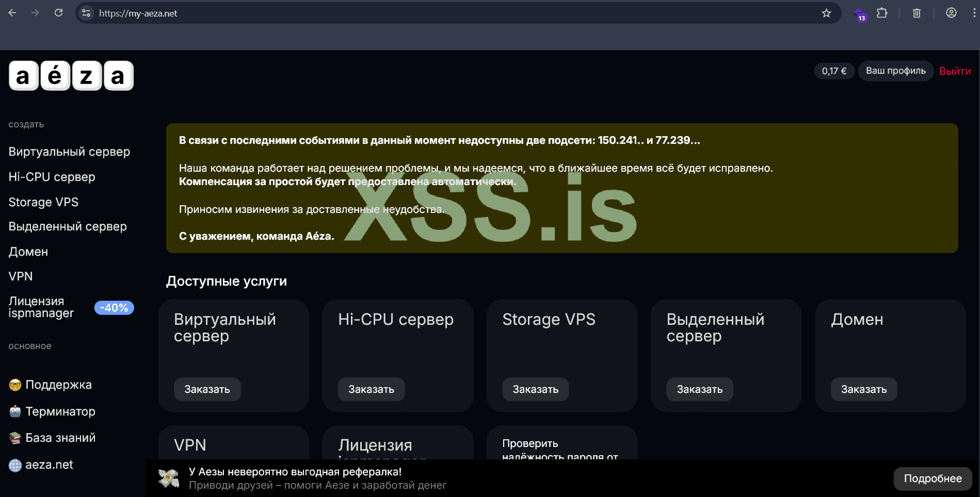This screenshot has height=497, width=980.
Task: Open Поддержка in the sidebar
Action: click(58, 385)
